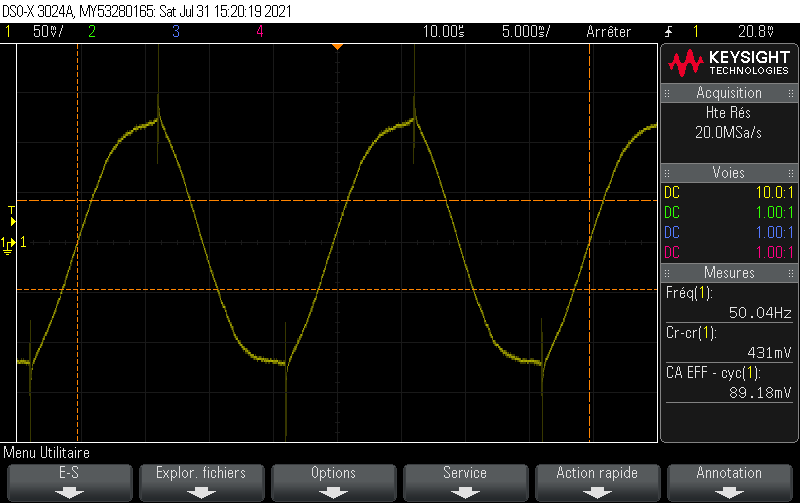Viewport: 800px width, 503px height.
Task: Click the down arrow under Annotation
Action: pyautogui.click(x=729, y=491)
